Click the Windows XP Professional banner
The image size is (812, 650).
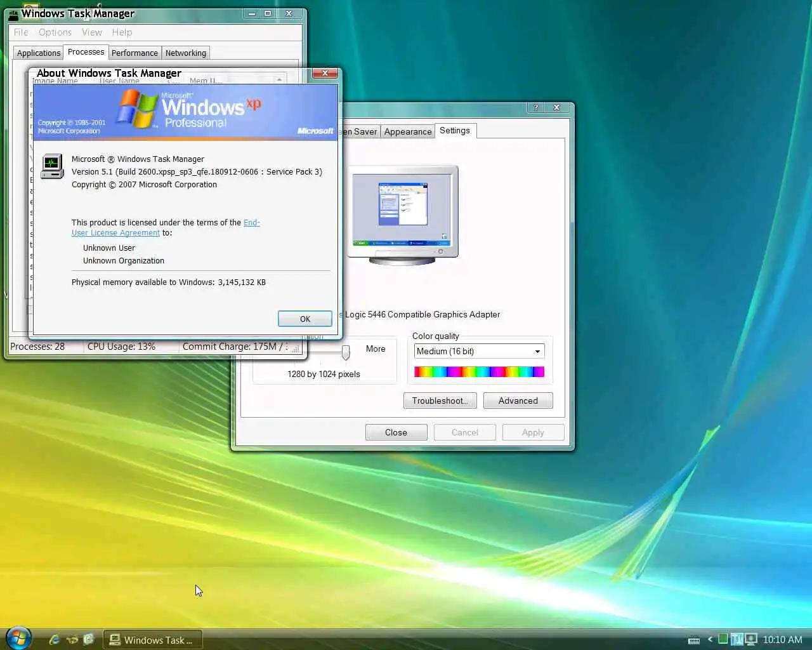[x=185, y=112]
